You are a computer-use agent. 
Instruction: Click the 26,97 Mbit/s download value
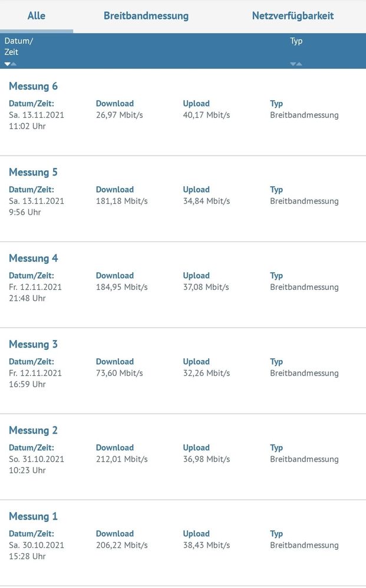(119, 115)
